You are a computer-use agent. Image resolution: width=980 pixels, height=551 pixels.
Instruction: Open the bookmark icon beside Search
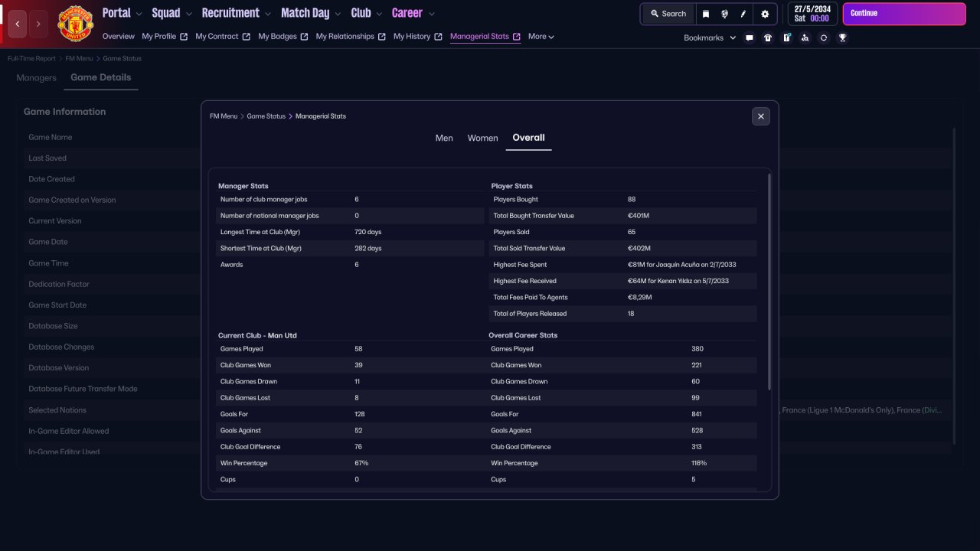click(x=706, y=14)
